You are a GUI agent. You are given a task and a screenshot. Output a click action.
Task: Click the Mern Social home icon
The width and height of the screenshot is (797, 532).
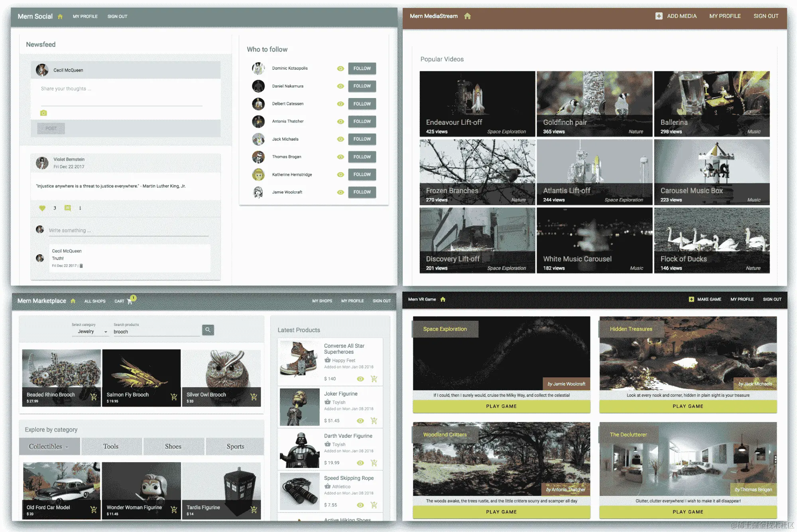coord(60,17)
